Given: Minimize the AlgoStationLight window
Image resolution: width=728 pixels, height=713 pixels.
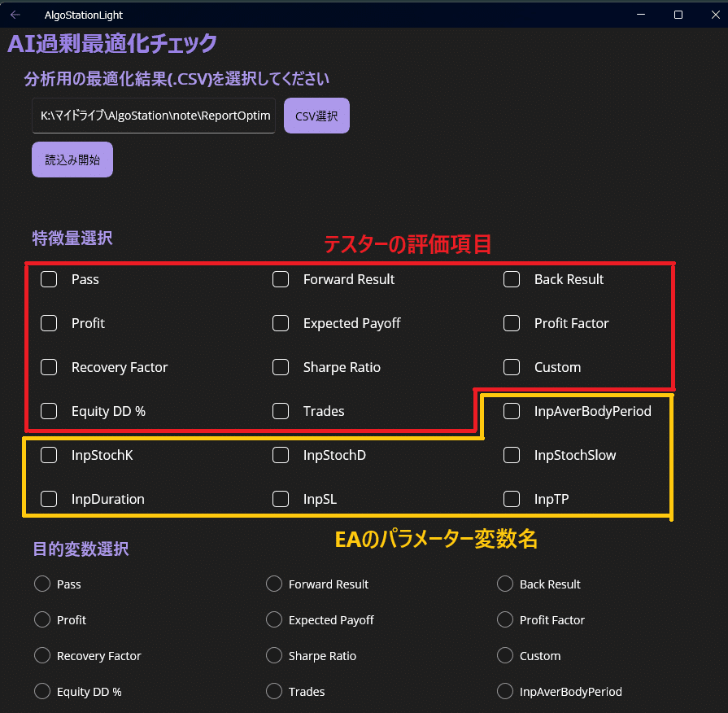Looking at the screenshot, I should [641, 15].
